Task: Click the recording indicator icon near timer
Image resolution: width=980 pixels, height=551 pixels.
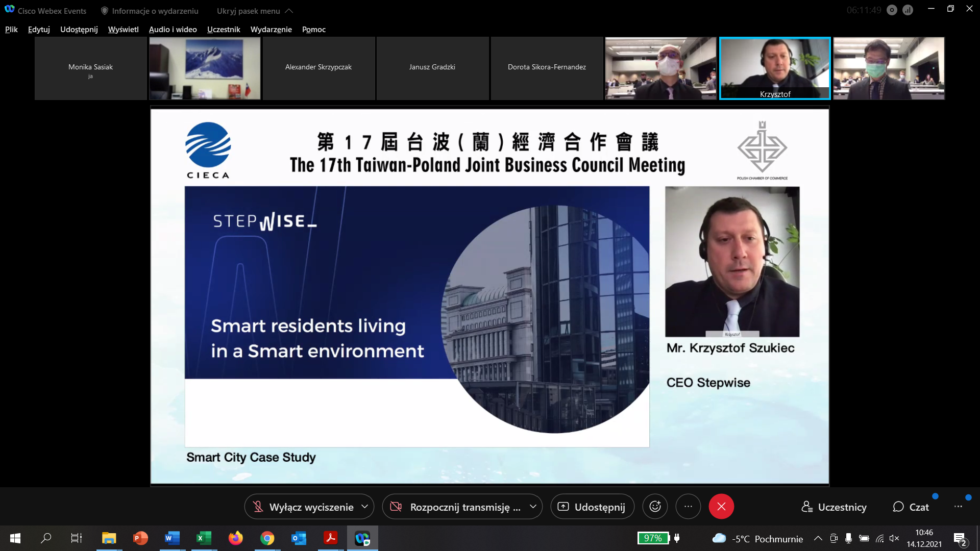Action: (x=892, y=10)
